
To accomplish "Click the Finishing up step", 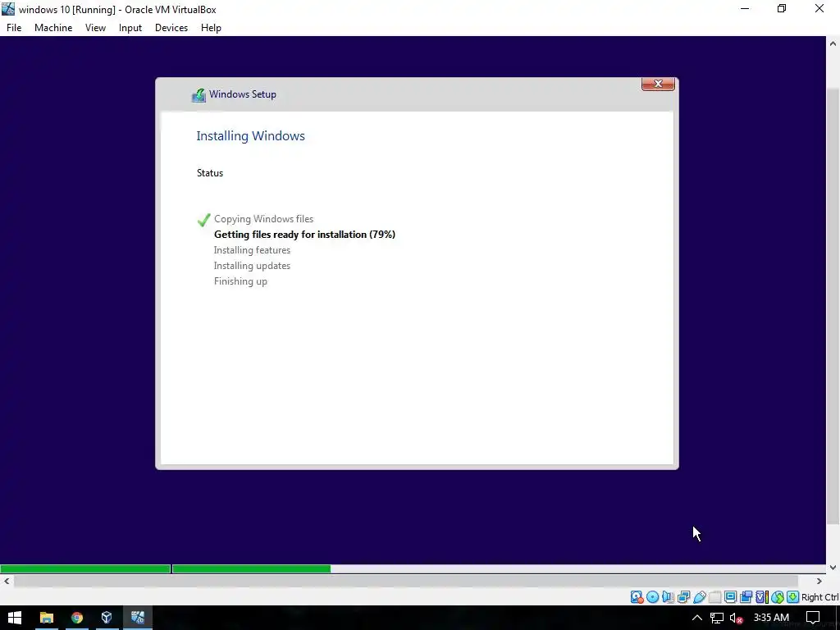I will point(240,281).
